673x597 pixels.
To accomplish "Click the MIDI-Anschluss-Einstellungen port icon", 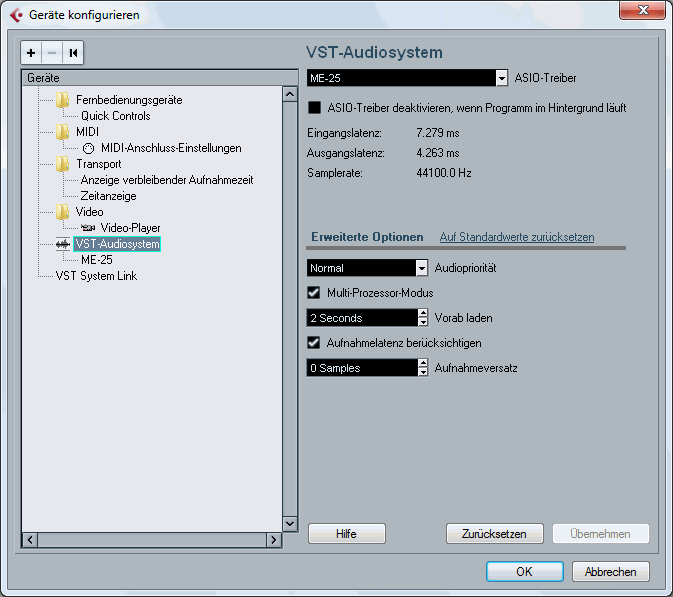I will 88,148.
